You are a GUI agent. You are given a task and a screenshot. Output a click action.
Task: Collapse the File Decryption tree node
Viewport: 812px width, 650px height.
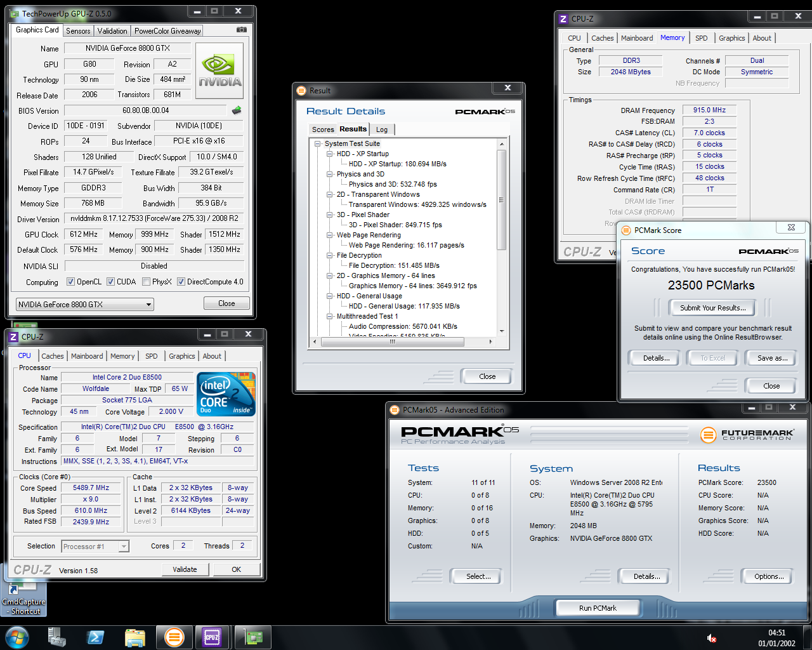click(x=330, y=256)
